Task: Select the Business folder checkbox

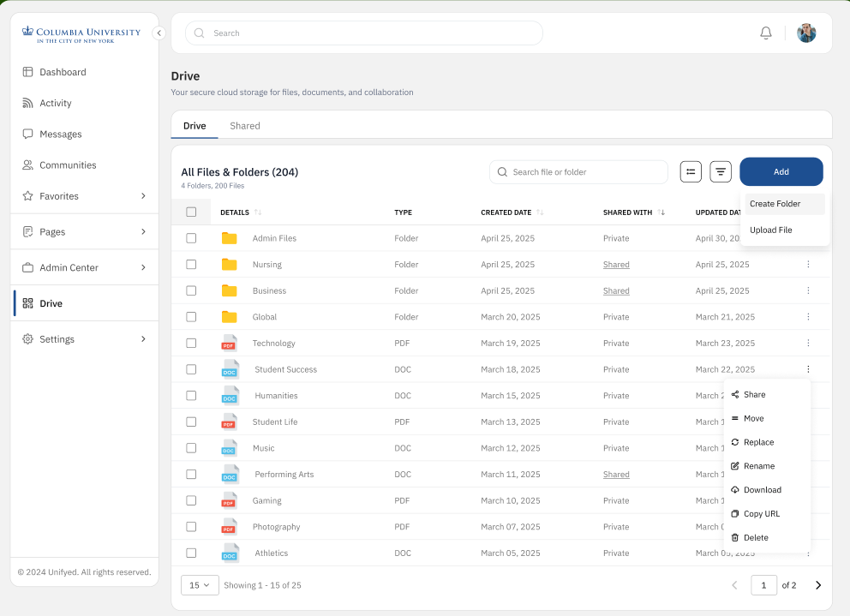Action: (x=191, y=291)
